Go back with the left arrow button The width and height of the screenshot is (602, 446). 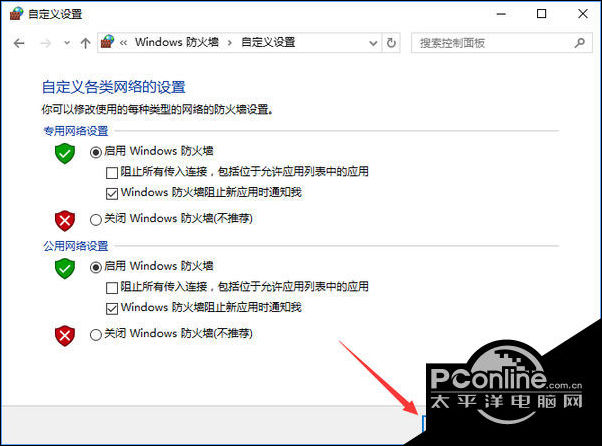[19, 43]
